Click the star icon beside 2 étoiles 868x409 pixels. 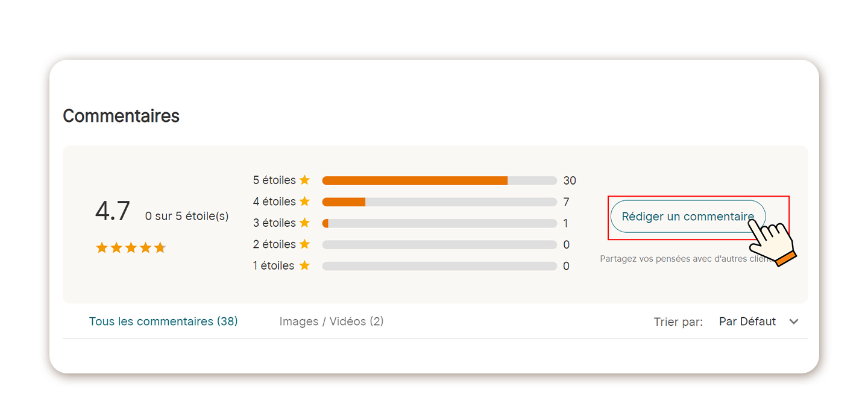tap(304, 244)
